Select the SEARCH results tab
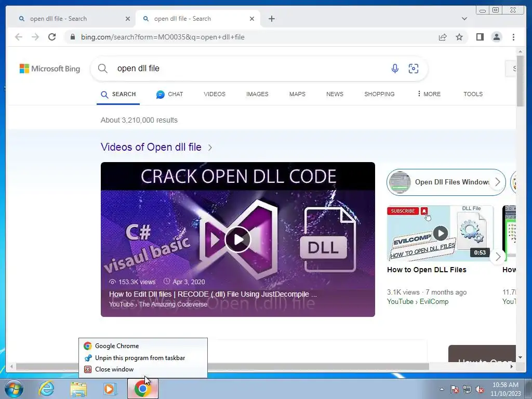 (118, 95)
